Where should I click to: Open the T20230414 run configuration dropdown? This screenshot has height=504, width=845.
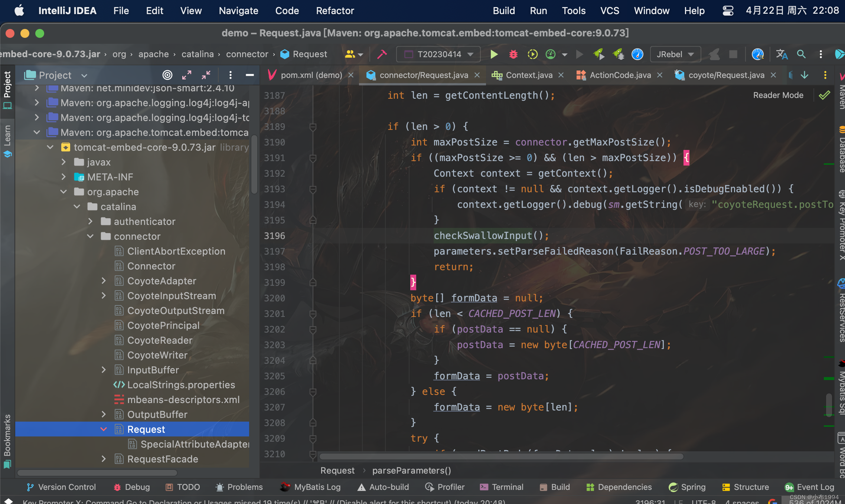[439, 55]
